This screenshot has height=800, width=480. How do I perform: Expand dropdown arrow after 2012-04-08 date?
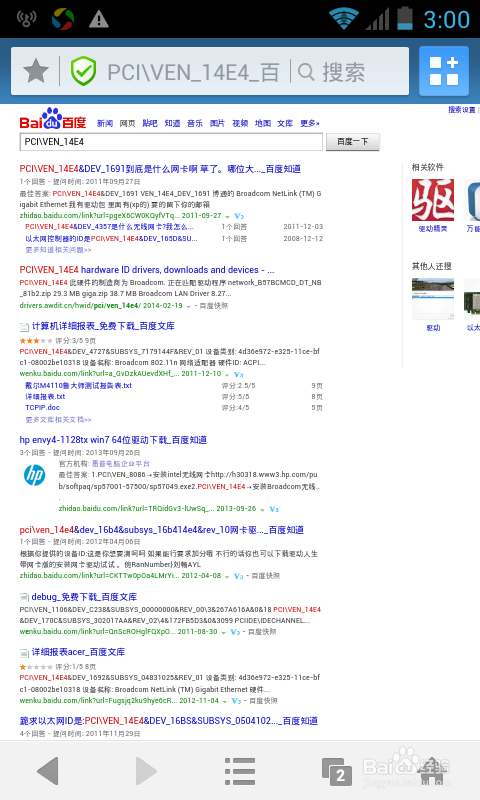pos(228,576)
